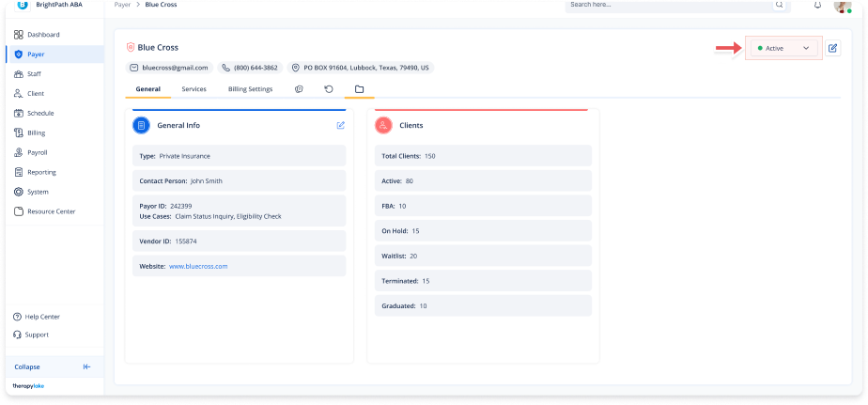Image resolution: width=868 pixels, height=405 pixels.
Task: Open Payroll from the sidebar
Action: pyautogui.click(x=54, y=152)
